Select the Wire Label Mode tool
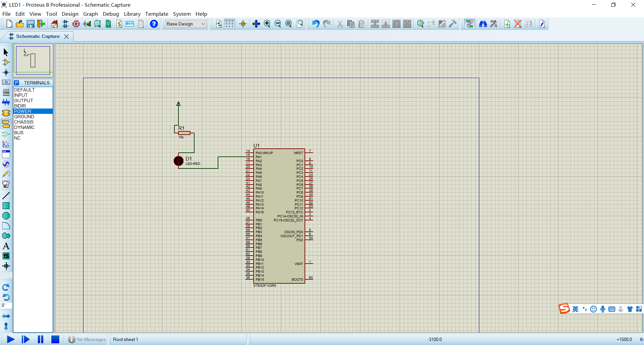Viewport: 644px width, 345px height. [6, 82]
